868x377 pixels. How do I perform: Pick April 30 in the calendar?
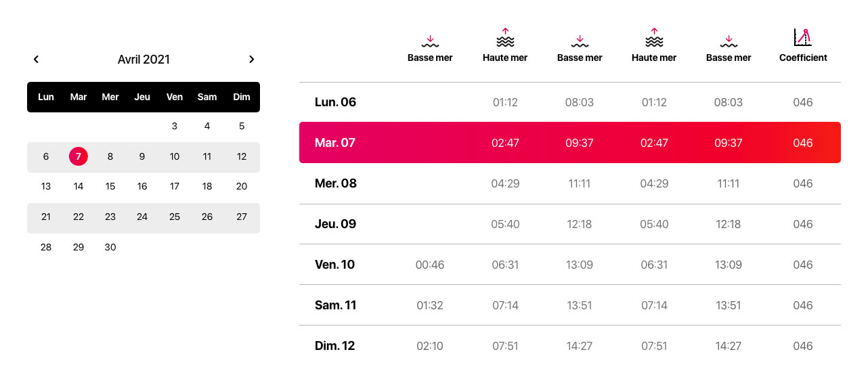[110, 248]
